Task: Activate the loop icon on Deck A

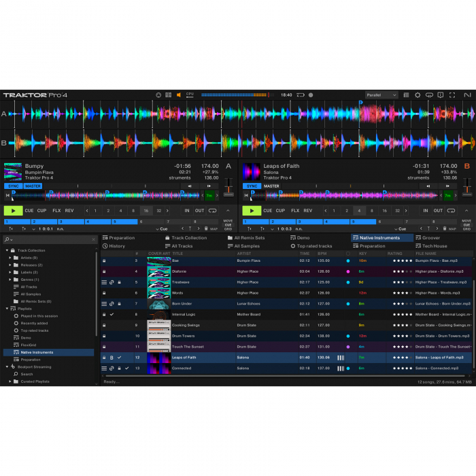Action: (x=213, y=211)
